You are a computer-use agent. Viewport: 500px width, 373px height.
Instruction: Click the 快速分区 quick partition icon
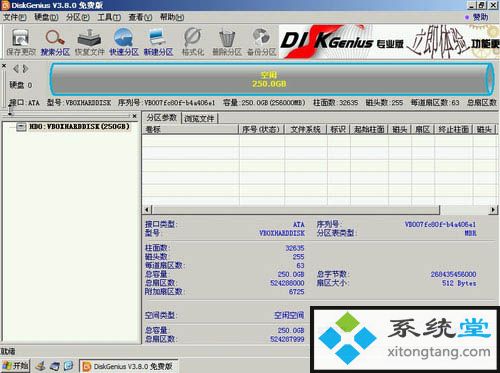click(124, 42)
